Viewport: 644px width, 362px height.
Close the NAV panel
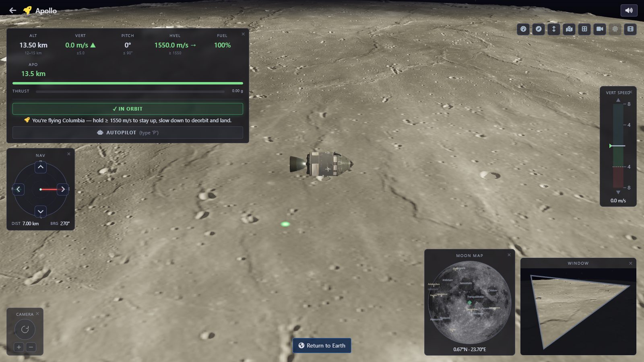coord(69,154)
